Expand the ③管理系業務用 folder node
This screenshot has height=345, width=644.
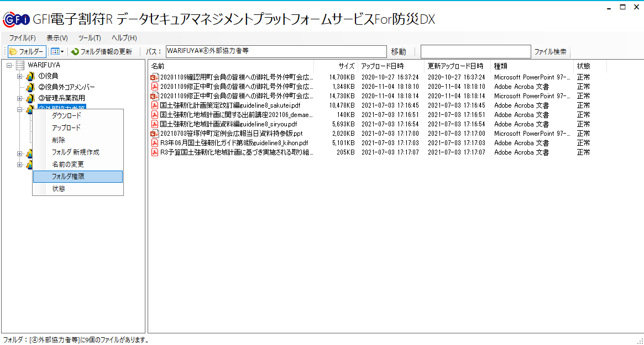pyautogui.click(x=20, y=98)
